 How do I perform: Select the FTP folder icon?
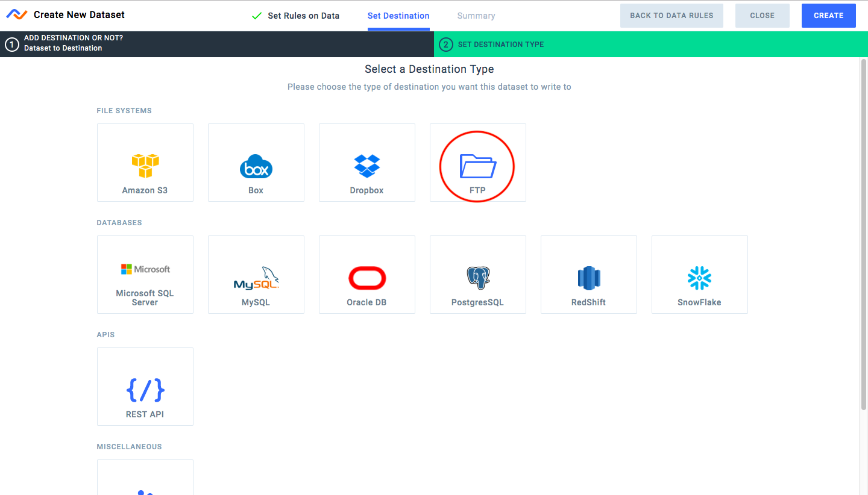[x=478, y=166]
